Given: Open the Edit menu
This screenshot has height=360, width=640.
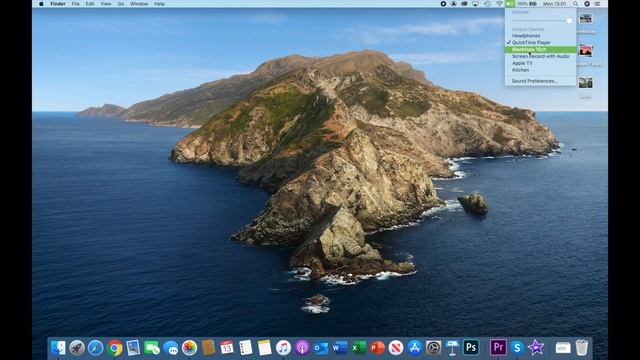Looking at the screenshot, I should tap(90, 4).
